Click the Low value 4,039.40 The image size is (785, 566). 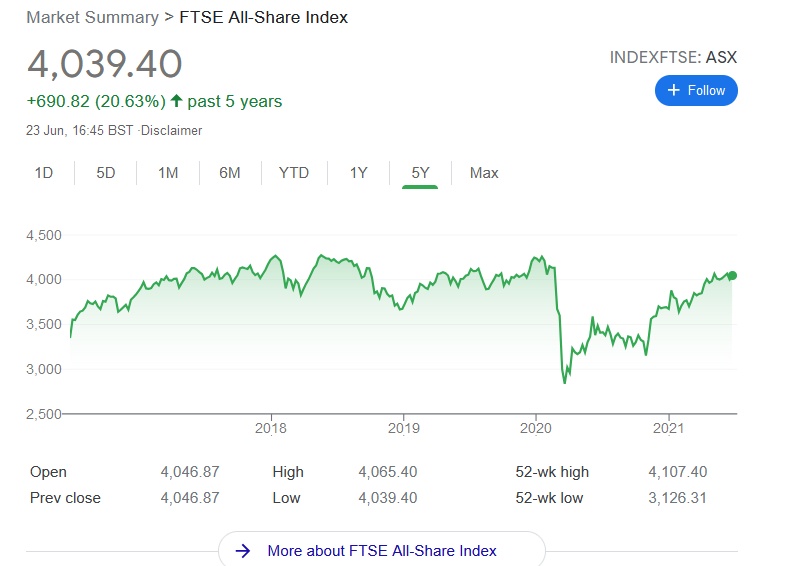click(x=387, y=498)
